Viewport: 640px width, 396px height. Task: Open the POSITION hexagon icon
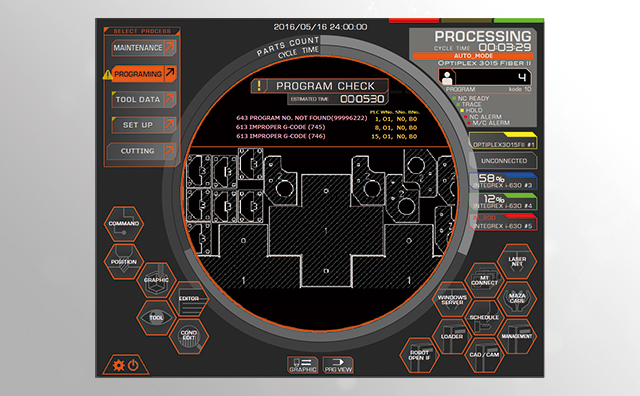(x=124, y=262)
